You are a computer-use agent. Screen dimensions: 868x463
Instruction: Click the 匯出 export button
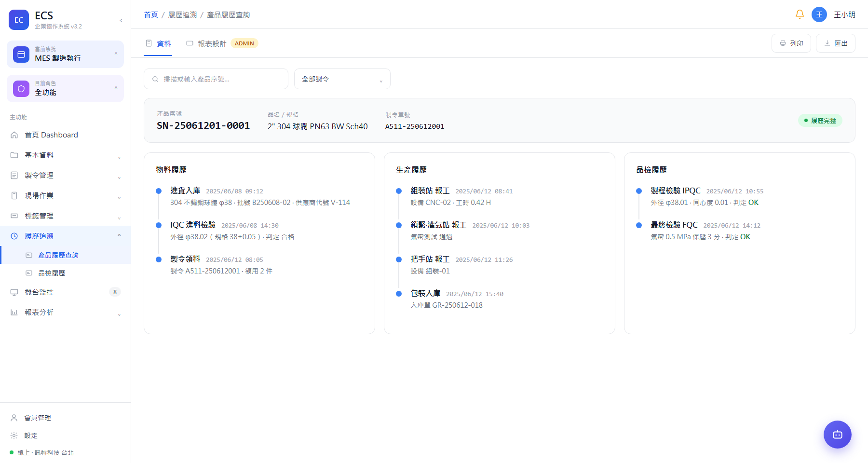point(836,43)
